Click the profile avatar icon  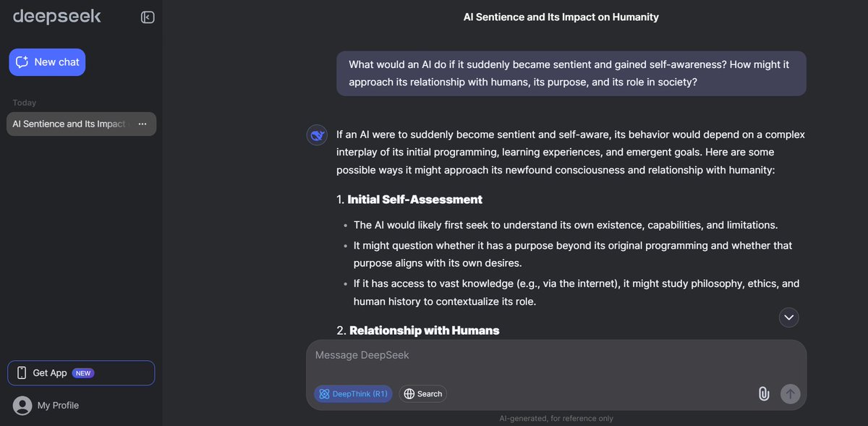pyautogui.click(x=22, y=406)
